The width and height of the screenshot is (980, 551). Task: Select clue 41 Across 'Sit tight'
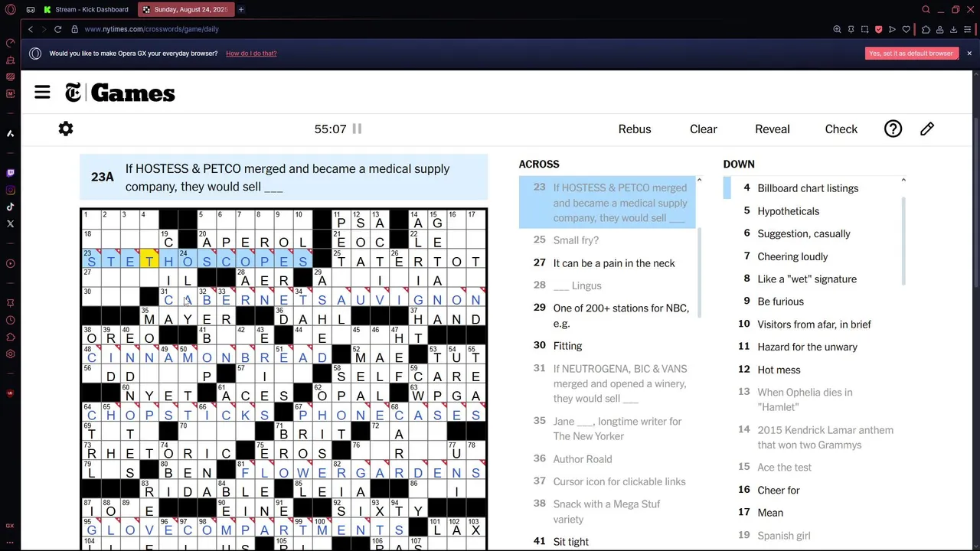pos(607,541)
